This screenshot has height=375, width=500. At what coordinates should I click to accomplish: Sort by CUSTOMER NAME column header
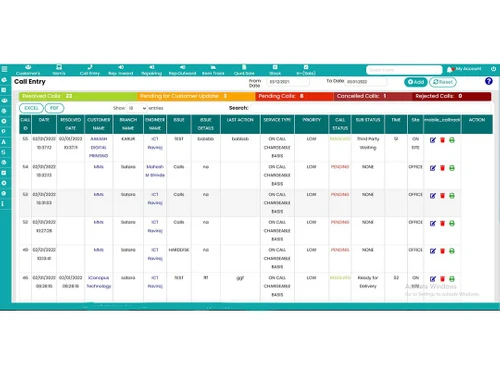click(x=99, y=124)
